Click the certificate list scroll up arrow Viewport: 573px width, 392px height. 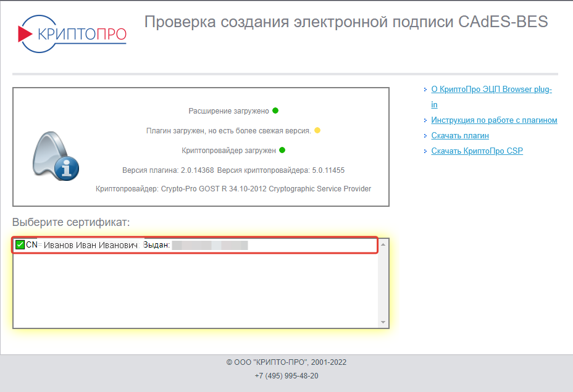(x=383, y=244)
